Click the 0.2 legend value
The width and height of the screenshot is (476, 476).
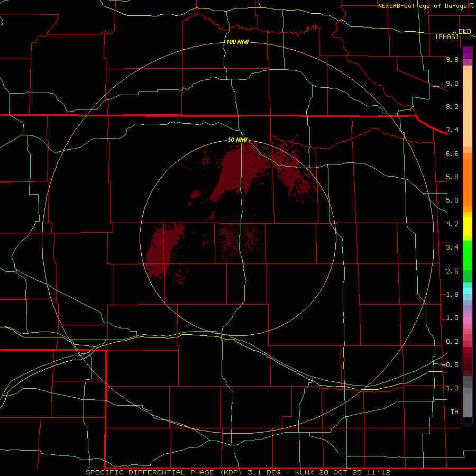click(x=452, y=342)
